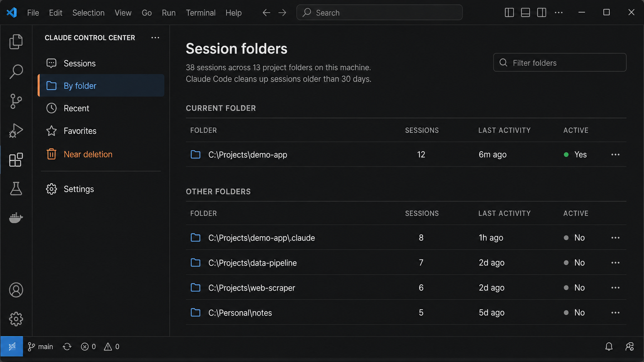Click 6m ago in demo-app row
This screenshot has width=644, height=362.
pyautogui.click(x=492, y=155)
